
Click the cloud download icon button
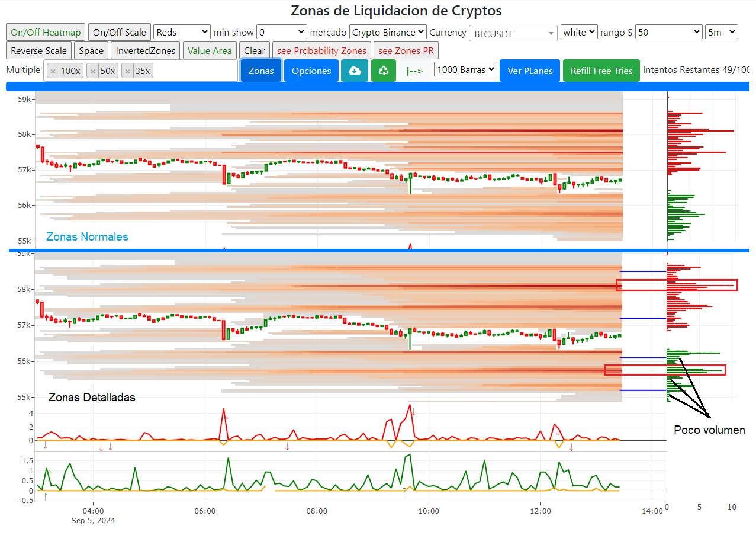click(x=354, y=71)
